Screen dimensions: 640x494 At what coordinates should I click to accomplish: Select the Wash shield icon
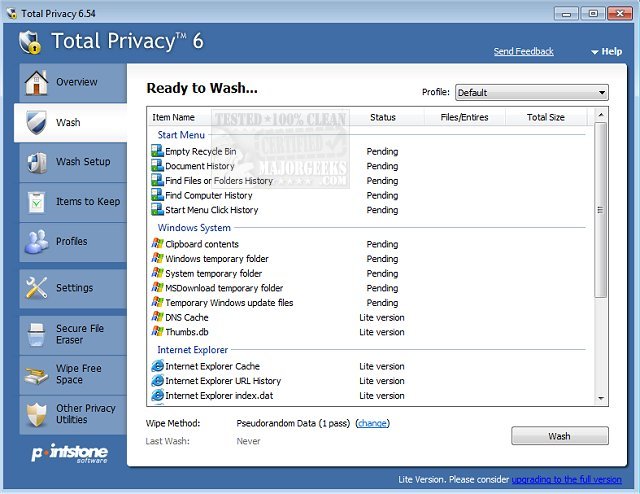(x=36, y=122)
